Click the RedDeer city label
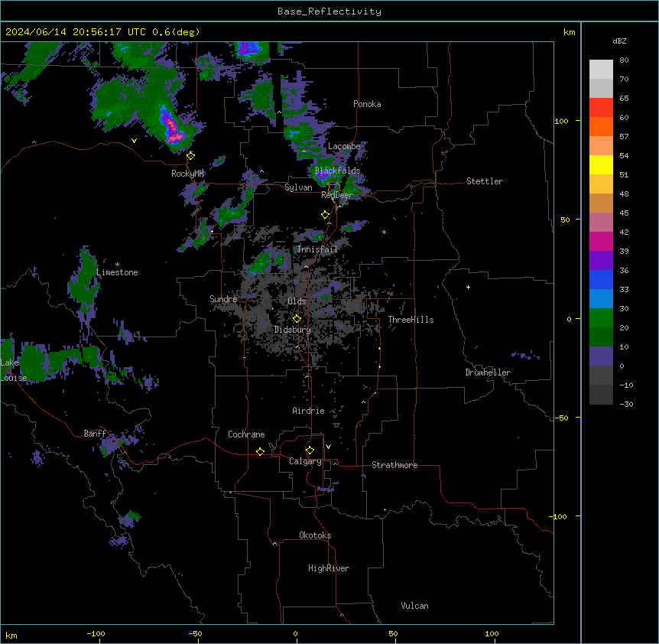659x644 pixels. click(337, 195)
